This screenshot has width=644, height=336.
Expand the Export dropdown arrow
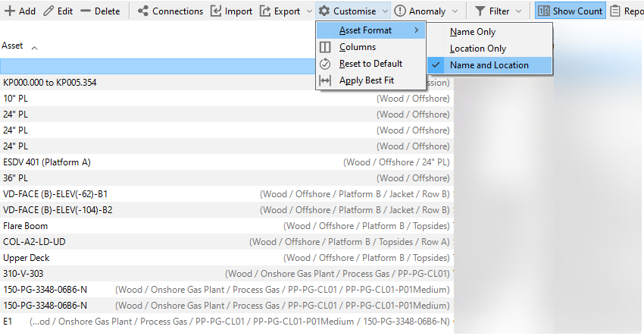click(x=309, y=11)
